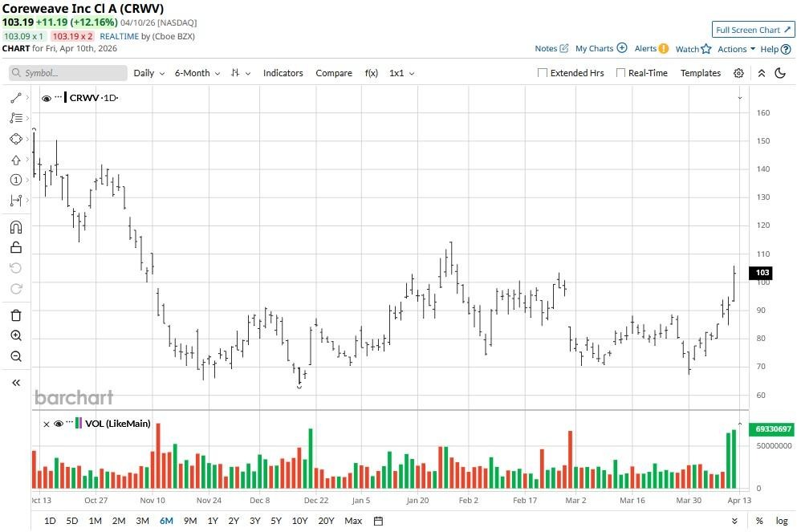Viewport: 797px width, 532px height.
Task: Open Full Screen Chart
Action: tap(754, 30)
